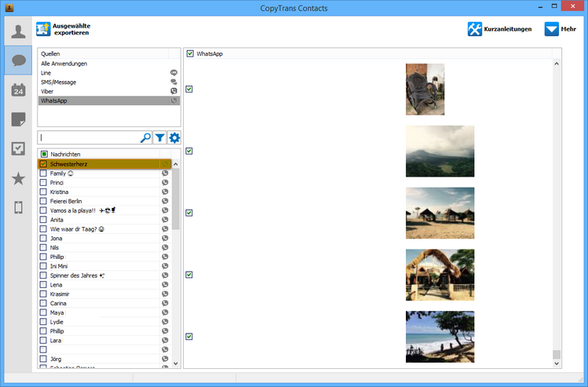The height and width of the screenshot is (387, 588).
Task: Open the Notes sidebar section
Action: pos(18,119)
